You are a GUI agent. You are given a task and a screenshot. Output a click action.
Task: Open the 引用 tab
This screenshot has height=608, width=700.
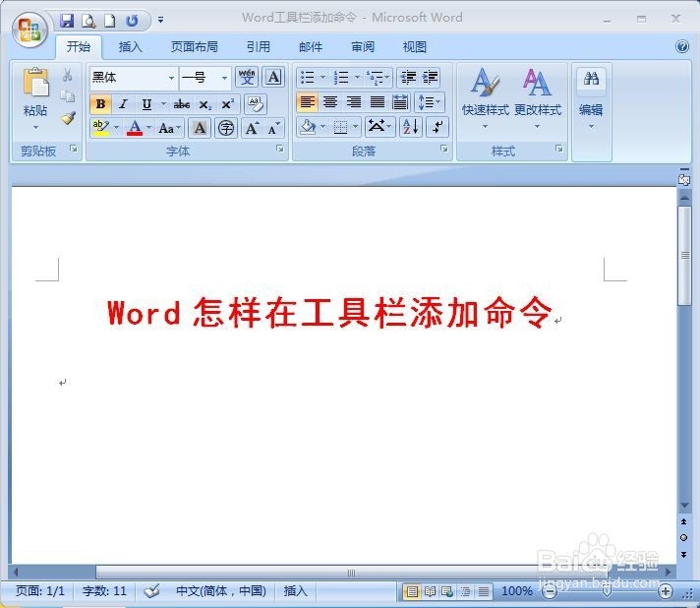pyautogui.click(x=258, y=47)
